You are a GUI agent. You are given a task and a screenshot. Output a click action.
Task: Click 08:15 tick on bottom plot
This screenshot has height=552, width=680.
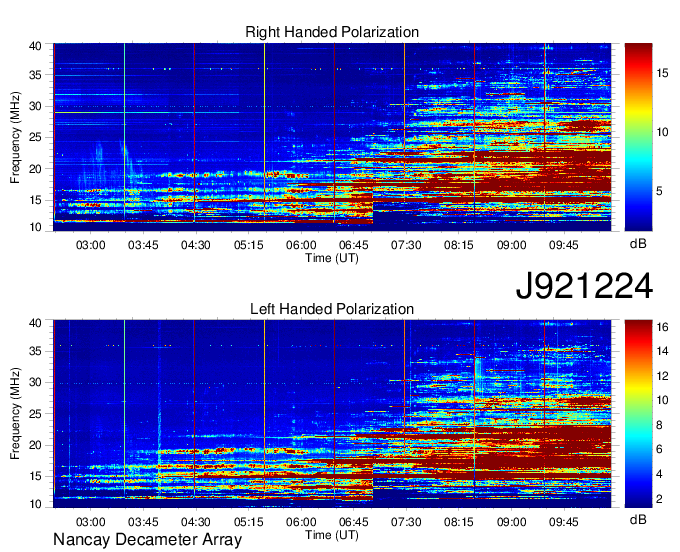click(x=458, y=522)
